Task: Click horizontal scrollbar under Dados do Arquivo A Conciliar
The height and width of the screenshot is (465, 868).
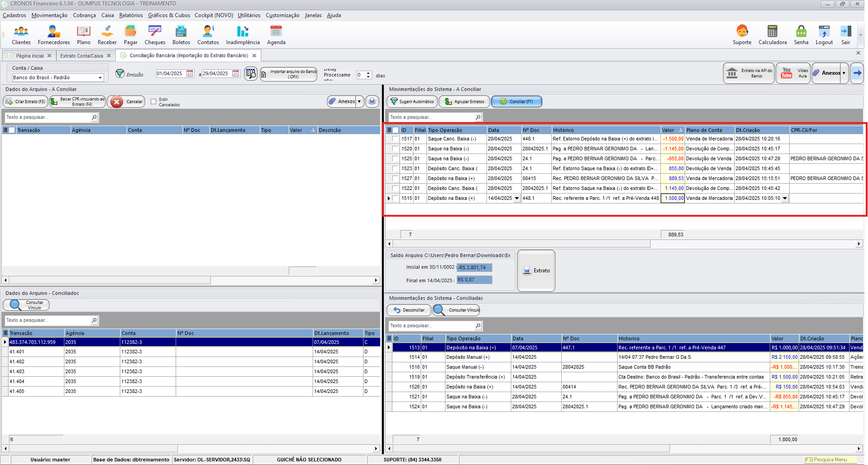Action: [x=109, y=280]
